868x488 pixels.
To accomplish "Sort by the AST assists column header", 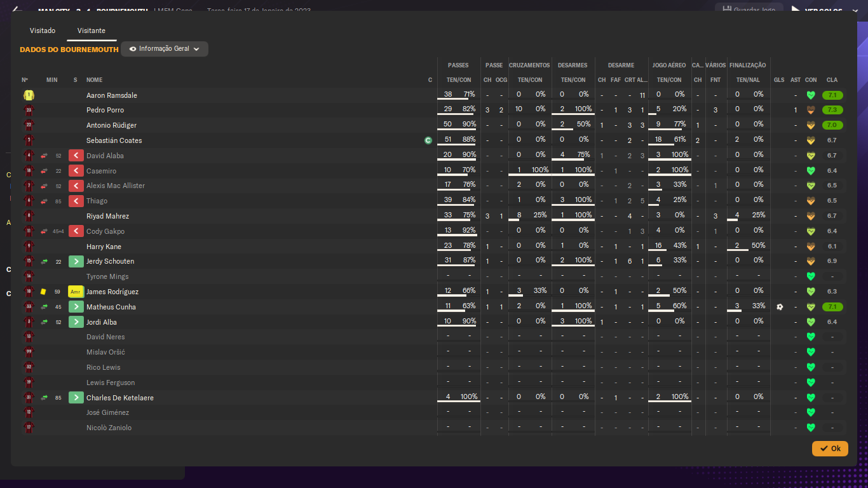I will (x=796, y=80).
